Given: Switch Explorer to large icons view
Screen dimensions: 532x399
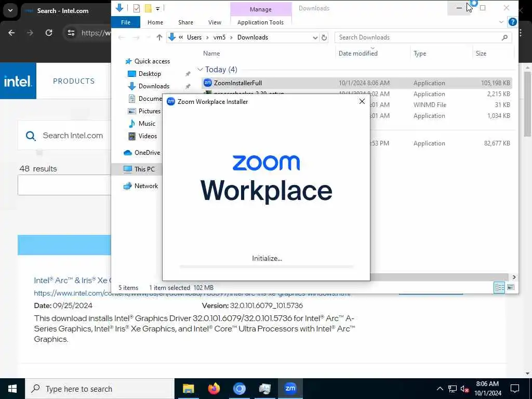Looking at the screenshot, I should (511, 287).
